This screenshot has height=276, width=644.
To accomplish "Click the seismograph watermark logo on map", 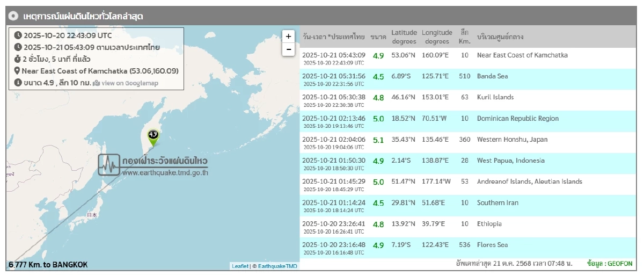I will [109, 164].
